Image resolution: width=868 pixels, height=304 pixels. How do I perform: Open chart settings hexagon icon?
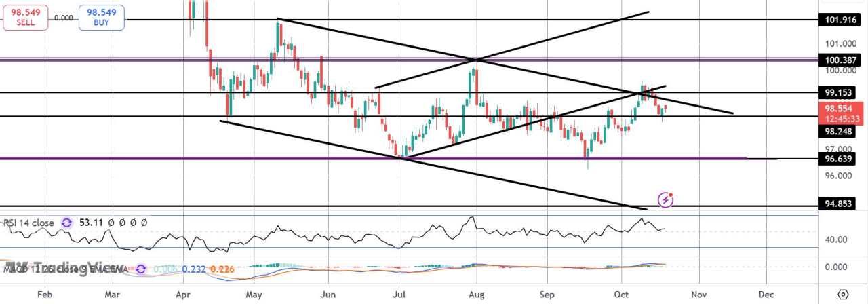coord(843,294)
